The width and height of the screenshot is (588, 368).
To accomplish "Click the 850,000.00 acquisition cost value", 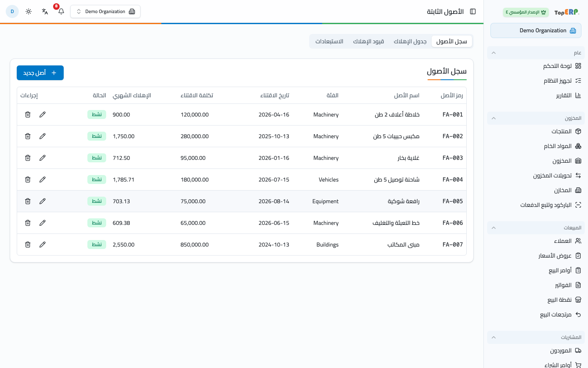I will click(x=194, y=245).
